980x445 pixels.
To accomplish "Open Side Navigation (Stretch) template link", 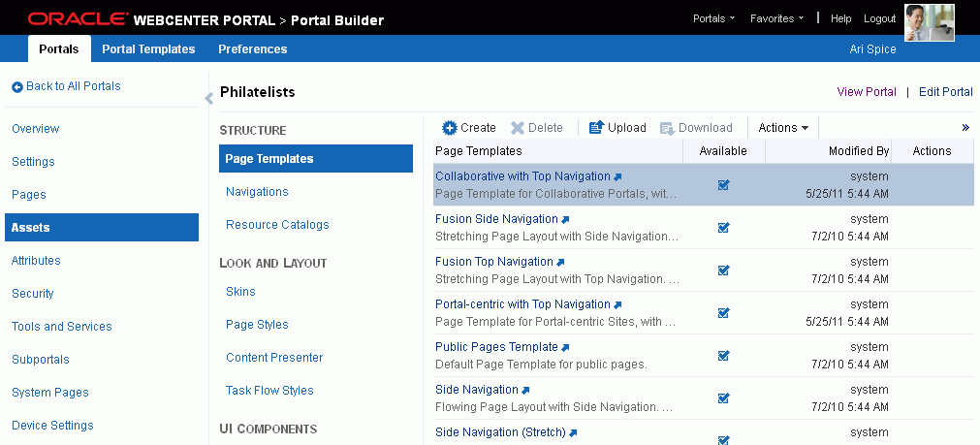I will 500,431.
